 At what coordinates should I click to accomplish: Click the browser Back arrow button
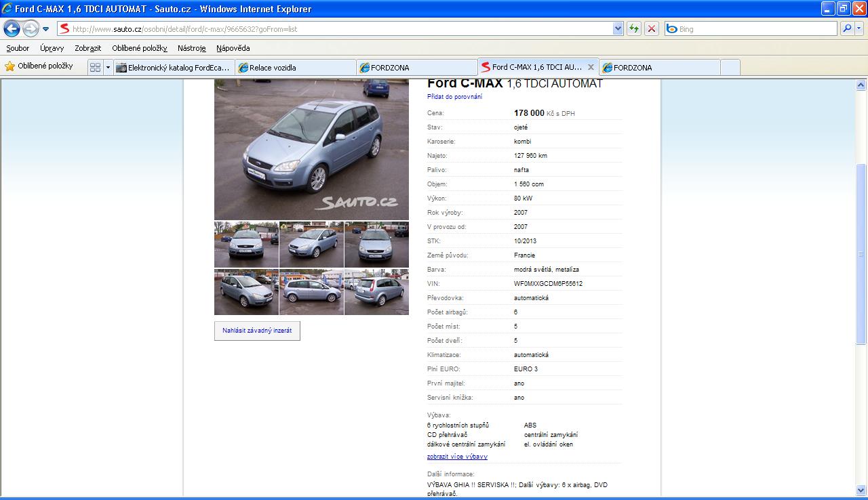(12, 28)
